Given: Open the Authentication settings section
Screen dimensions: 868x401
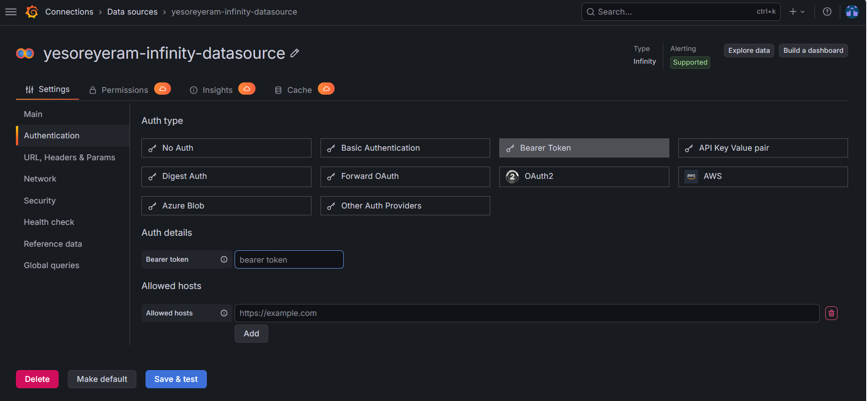Looking at the screenshot, I should [73, 136].
